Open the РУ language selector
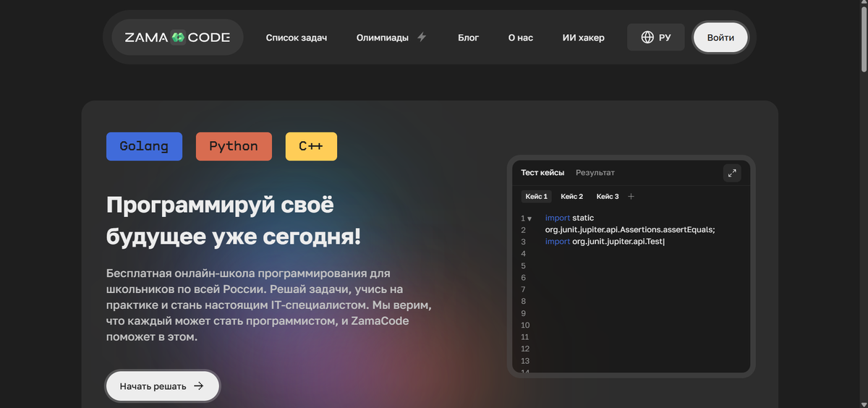Image resolution: width=868 pixels, height=408 pixels. pyautogui.click(x=656, y=38)
